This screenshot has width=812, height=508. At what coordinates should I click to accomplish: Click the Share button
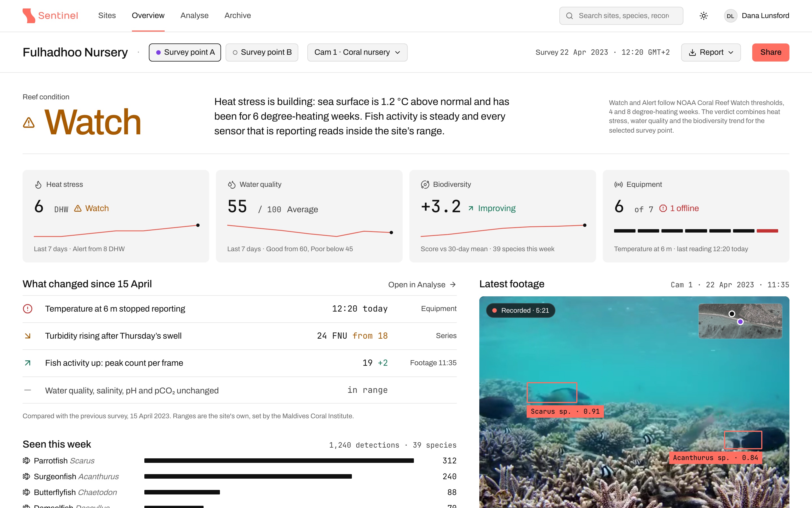click(x=770, y=52)
